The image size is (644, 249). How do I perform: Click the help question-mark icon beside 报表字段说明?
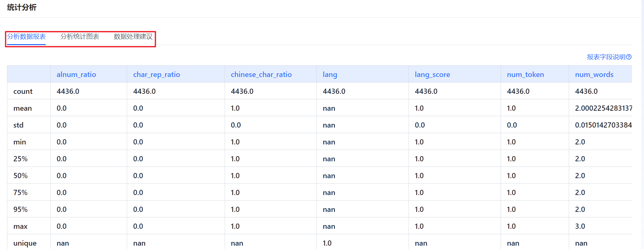(x=629, y=57)
